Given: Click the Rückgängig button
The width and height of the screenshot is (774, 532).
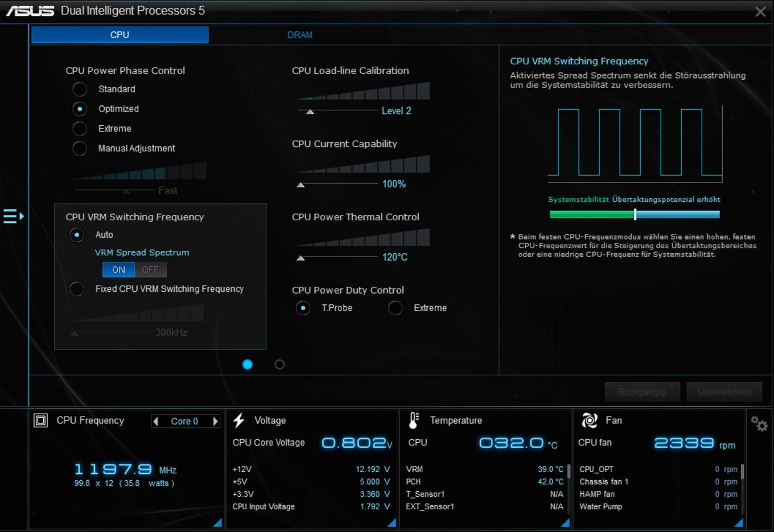Looking at the screenshot, I should tap(642, 392).
